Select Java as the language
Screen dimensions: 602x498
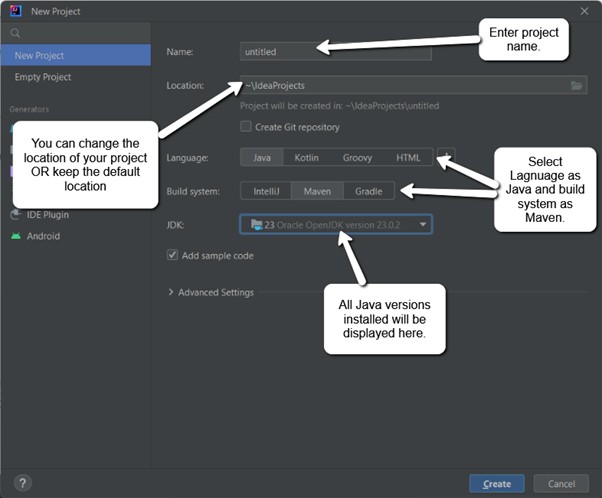click(x=262, y=157)
